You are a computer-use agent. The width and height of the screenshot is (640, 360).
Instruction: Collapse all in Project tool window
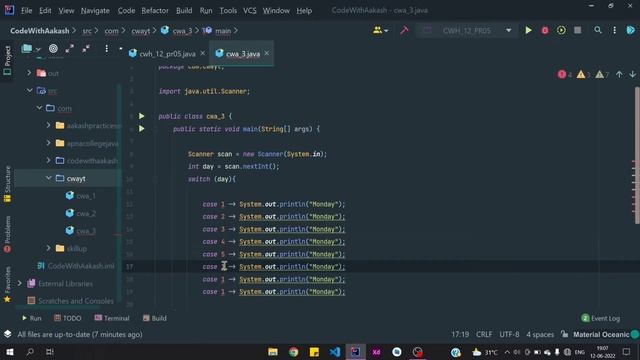pyautogui.click(x=86, y=49)
